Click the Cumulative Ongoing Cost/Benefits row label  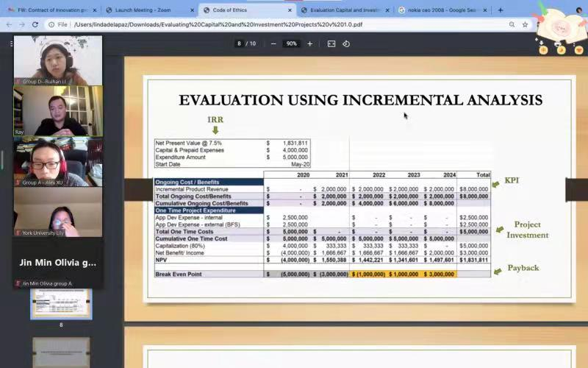pyautogui.click(x=201, y=204)
